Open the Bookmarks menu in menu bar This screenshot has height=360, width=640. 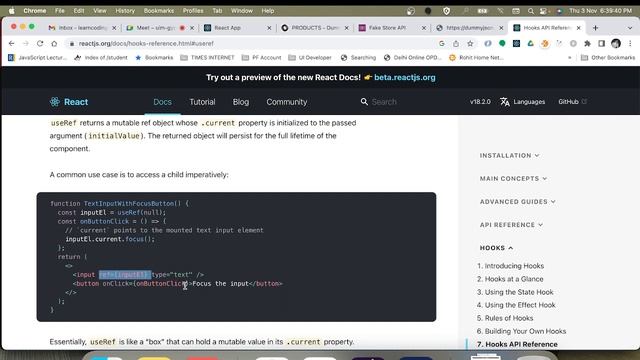[x=159, y=11]
